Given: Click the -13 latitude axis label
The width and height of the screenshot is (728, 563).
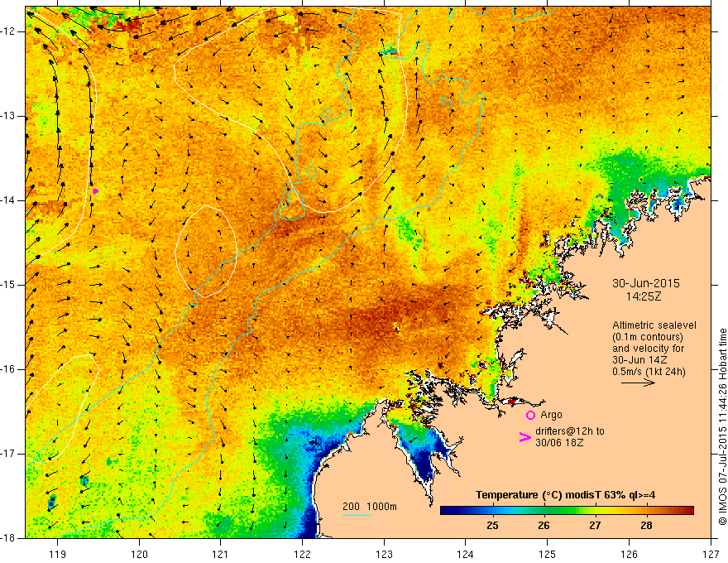Looking at the screenshot, I should pos(9,116).
